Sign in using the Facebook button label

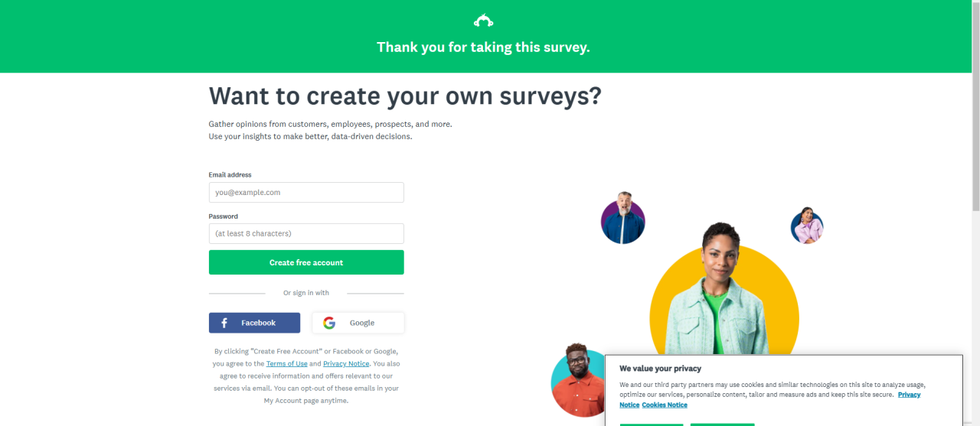[258, 323]
